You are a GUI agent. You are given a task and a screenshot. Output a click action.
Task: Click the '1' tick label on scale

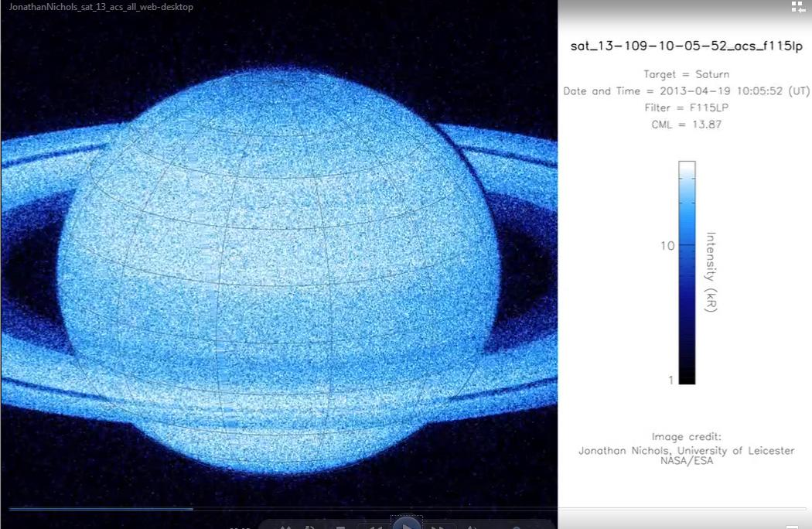click(x=671, y=380)
